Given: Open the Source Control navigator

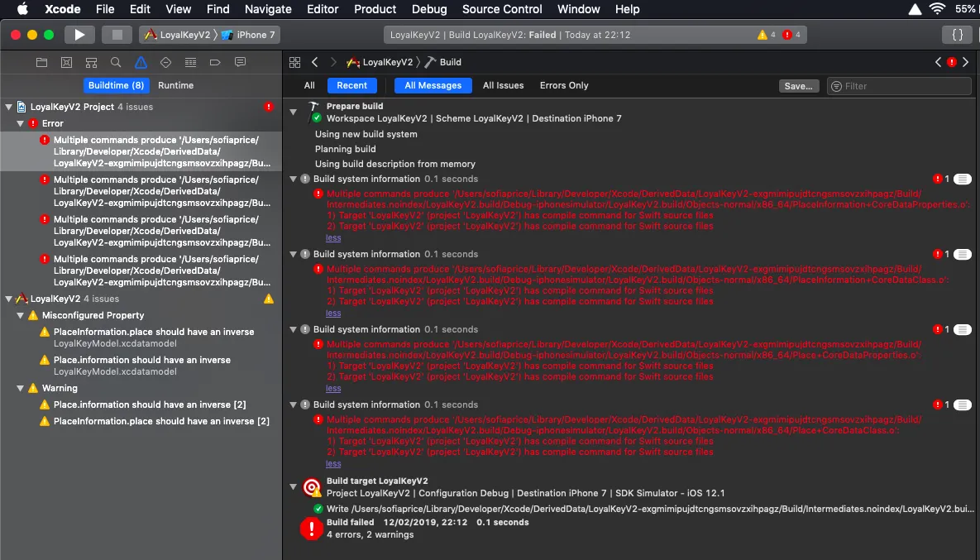Looking at the screenshot, I should 66,63.
